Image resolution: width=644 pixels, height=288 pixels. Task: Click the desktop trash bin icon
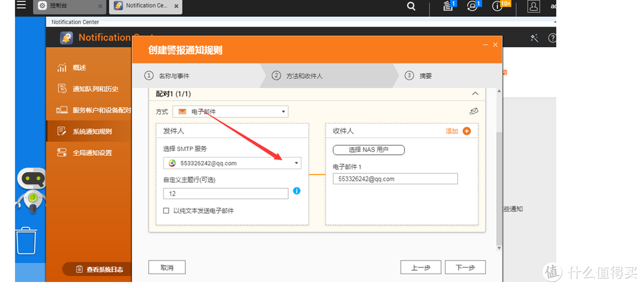pos(26,241)
